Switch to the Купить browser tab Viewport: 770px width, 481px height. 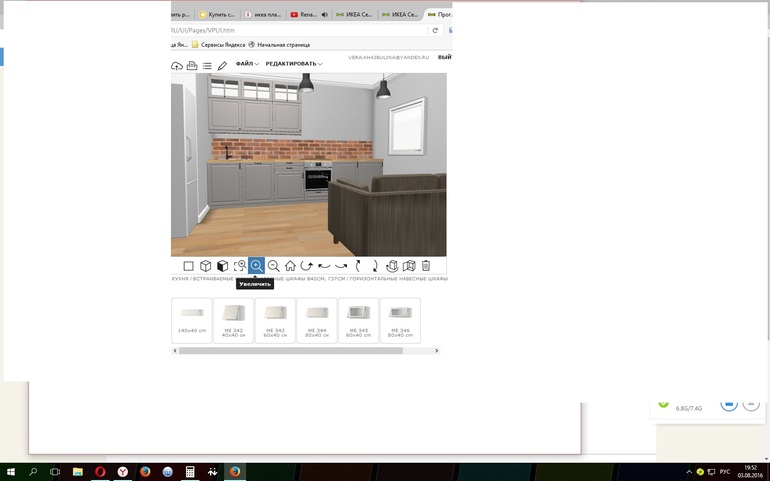tap(219, 15)
